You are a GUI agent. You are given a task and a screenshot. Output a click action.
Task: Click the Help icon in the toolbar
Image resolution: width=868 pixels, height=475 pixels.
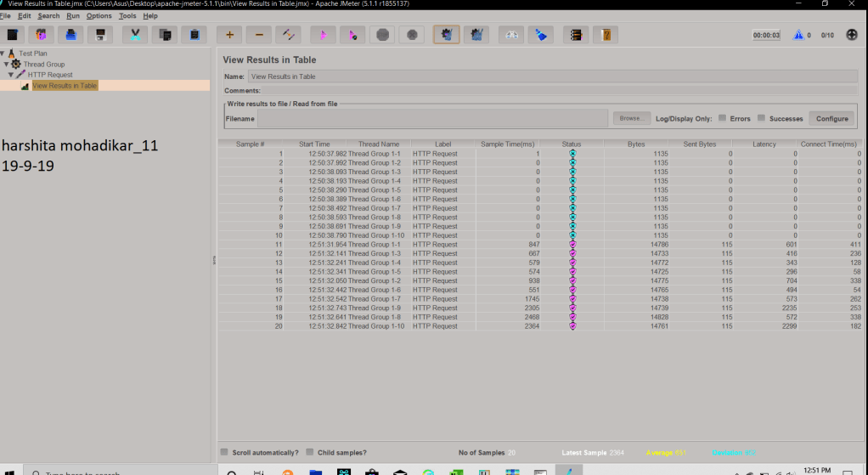606,35
